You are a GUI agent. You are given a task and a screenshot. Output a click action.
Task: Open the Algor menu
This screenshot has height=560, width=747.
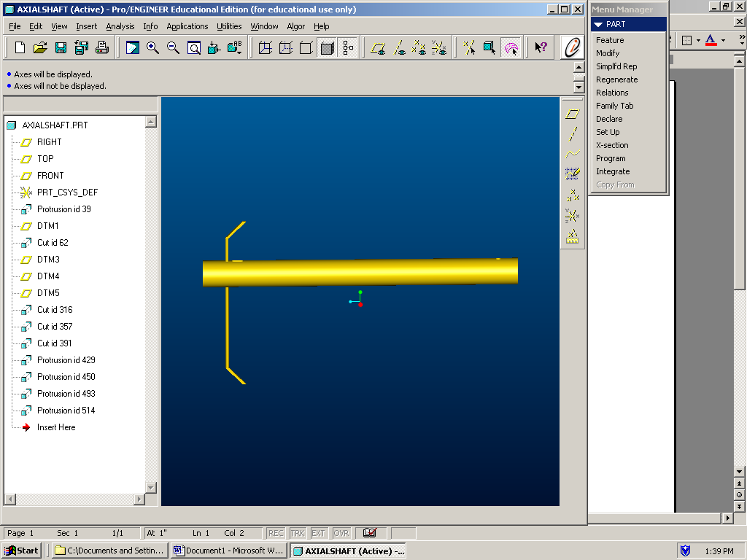click(296, 26)
